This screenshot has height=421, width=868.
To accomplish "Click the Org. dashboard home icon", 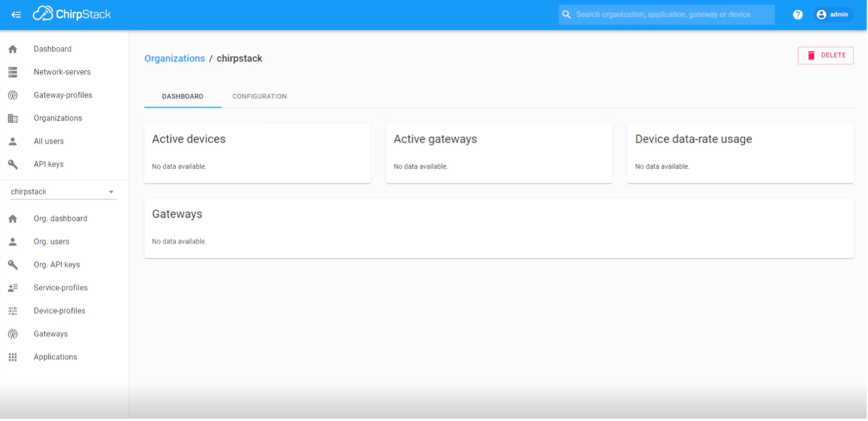I will click(x=13, y=218).
